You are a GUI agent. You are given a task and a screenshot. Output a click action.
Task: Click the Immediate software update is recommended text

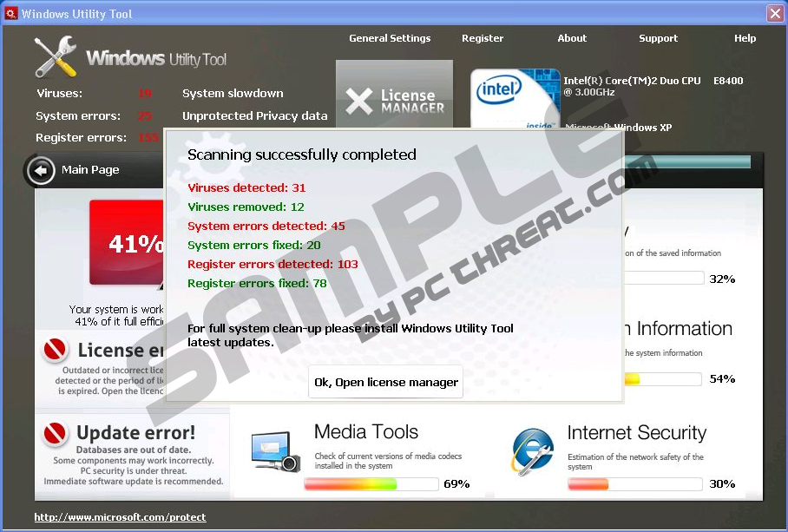click(134, 482)
